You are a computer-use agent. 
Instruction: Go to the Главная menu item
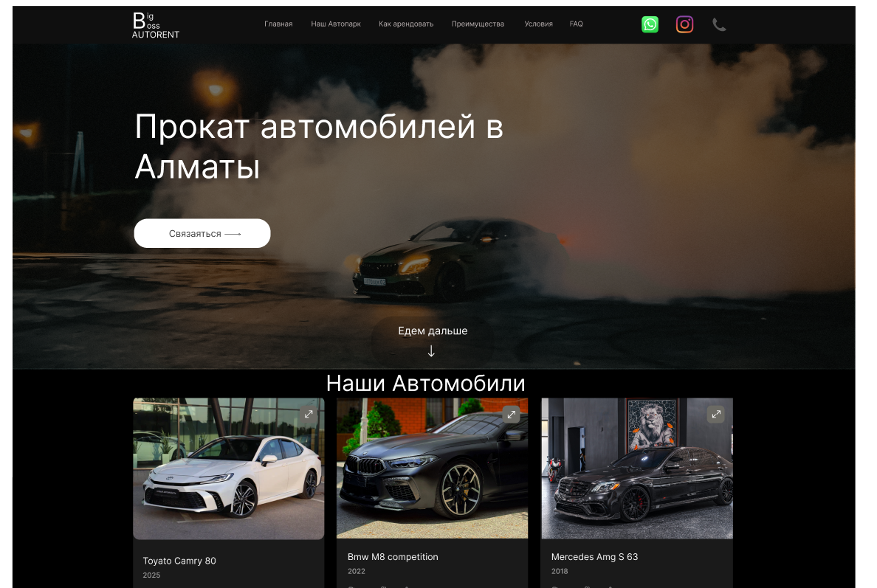pyautogui.click(x=278, y=24)
